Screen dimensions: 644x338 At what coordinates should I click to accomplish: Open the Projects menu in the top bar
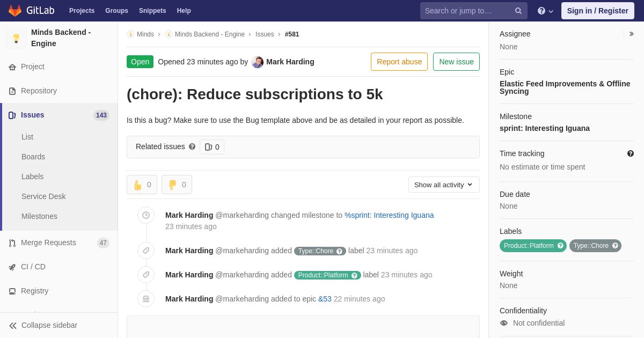(x=82, y=11)
